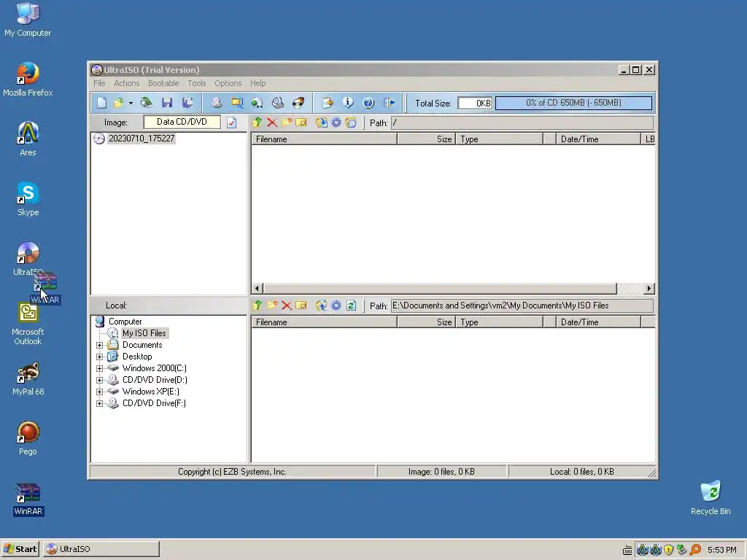Click the UltraISO taskbar button
Screen dimensions: 747x560
tap(101, 549)
